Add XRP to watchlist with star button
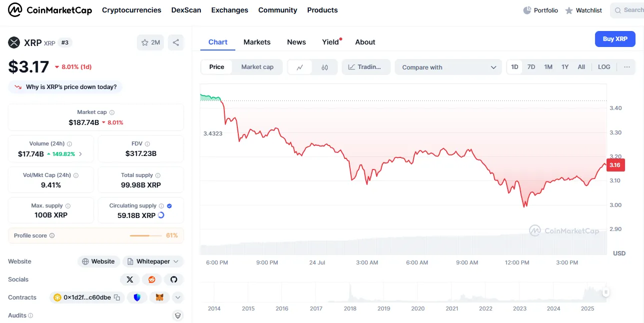Viewport: 644px width, 323px height. click(150, 42)
